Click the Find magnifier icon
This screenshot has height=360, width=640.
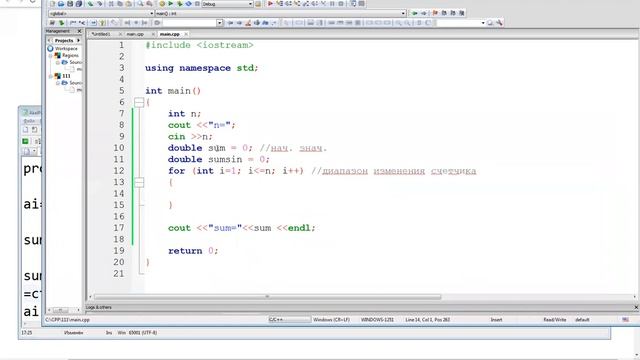tap(140, 4)
